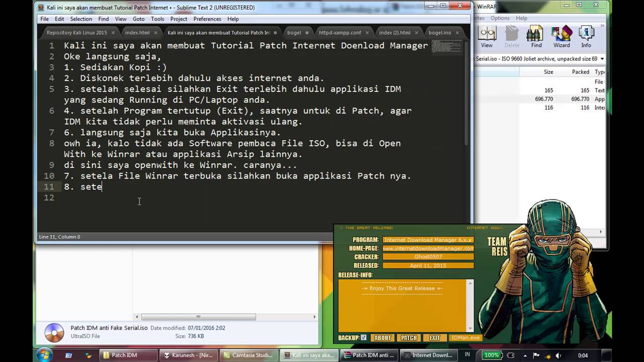The width and height of the screenshot is (644, 362).
Task: Open the Selection menu
Action: [x=81, y=19]
